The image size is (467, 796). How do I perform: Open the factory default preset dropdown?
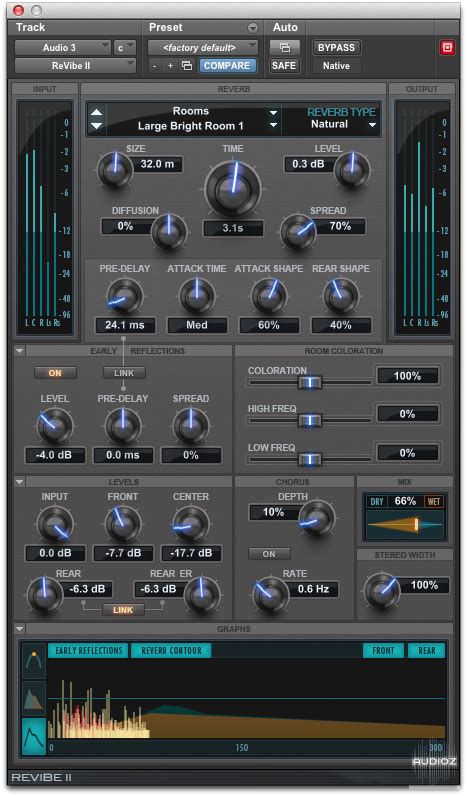[203, 48]
